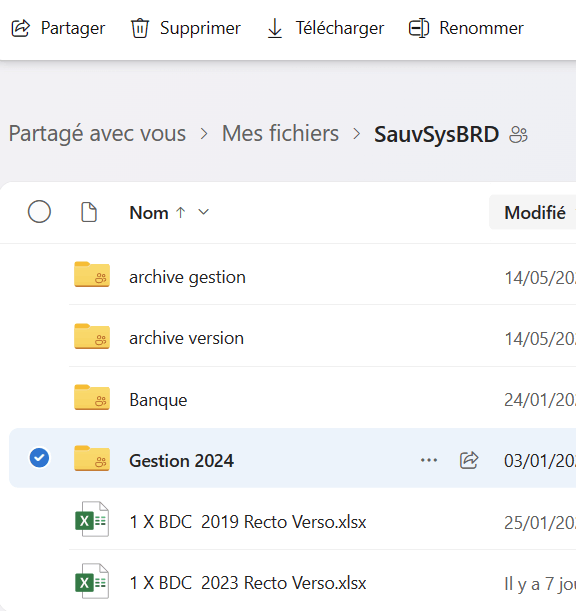Sort by the Nom column header
The image size is (576, 611).
(x=149, y=213)
